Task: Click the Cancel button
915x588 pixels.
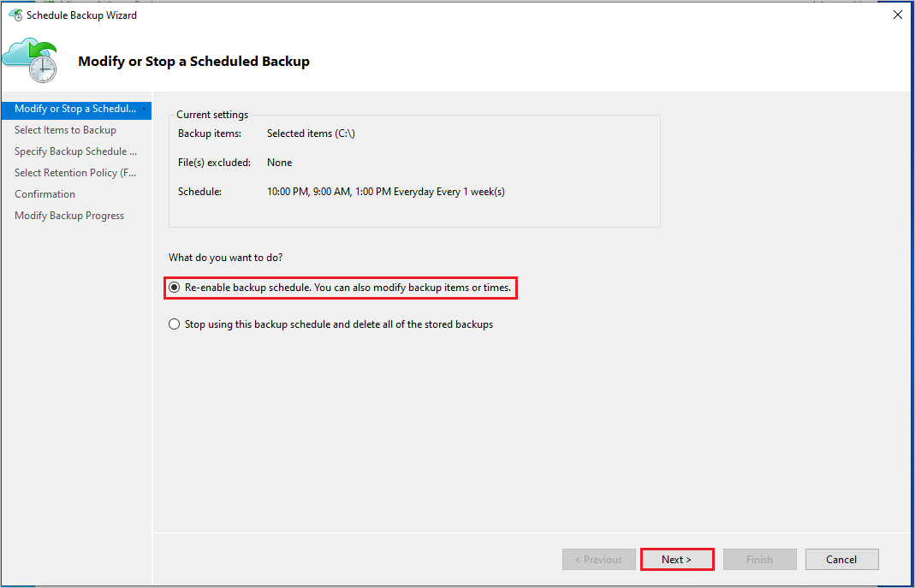Action: pos(841,559)
